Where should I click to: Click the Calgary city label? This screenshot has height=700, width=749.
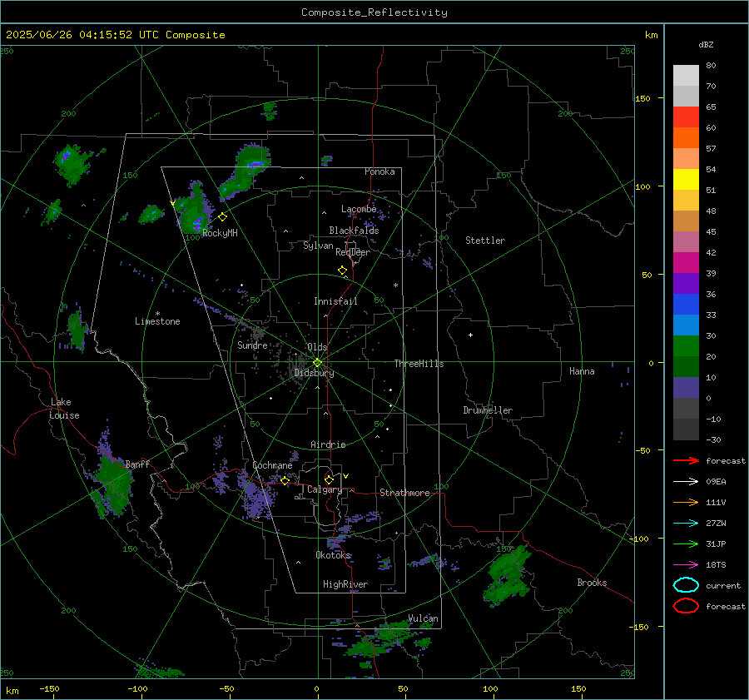pos(325,489)
